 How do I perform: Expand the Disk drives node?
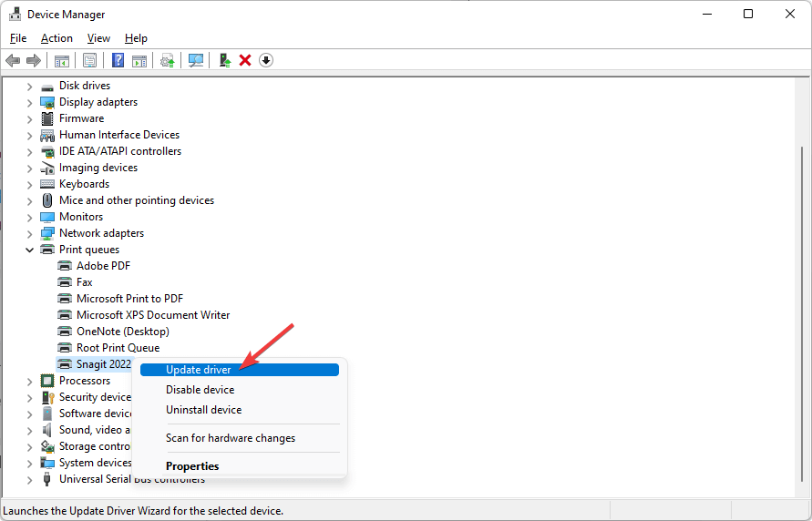pos(29,87)
